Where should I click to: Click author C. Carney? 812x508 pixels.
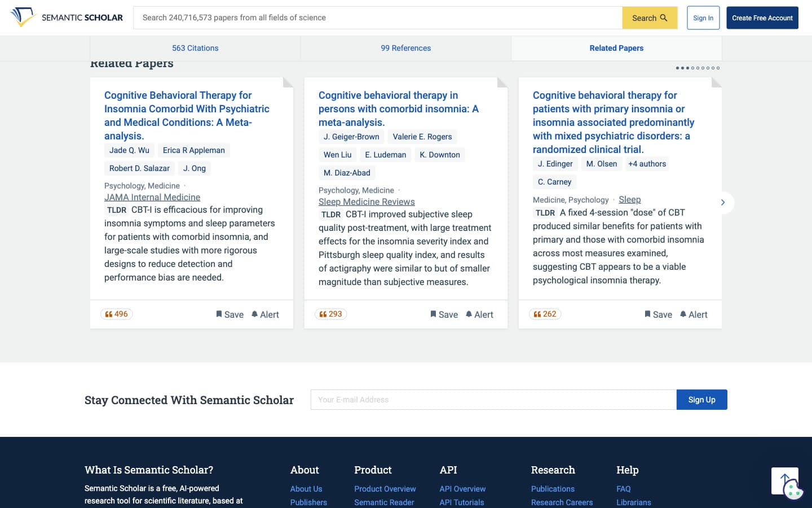point(554,182)
